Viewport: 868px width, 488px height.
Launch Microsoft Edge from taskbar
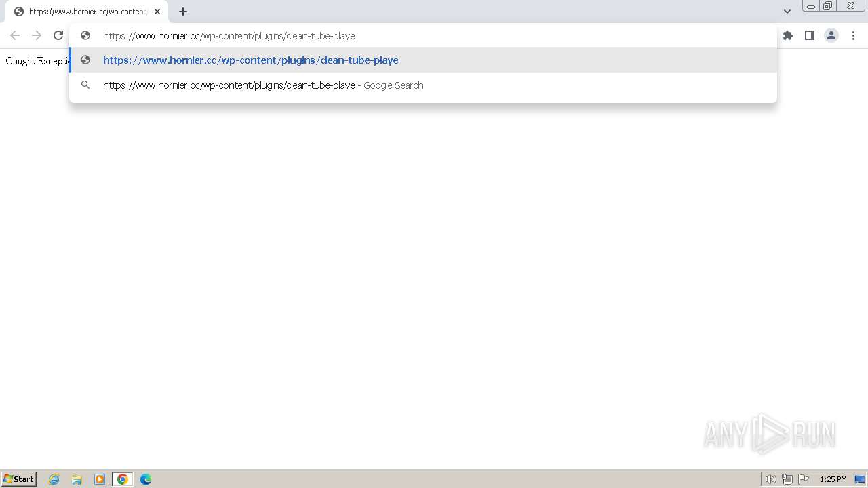146,479
